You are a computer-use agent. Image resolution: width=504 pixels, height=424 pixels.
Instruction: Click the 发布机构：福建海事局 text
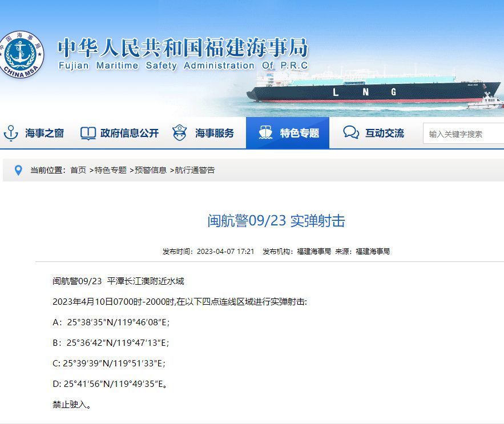point(297,252)
